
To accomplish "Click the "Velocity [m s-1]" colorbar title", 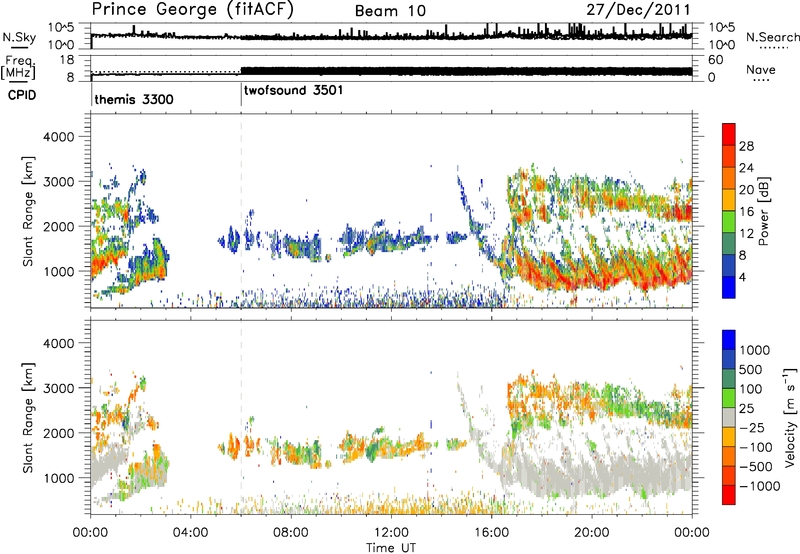I will (790, 418).
